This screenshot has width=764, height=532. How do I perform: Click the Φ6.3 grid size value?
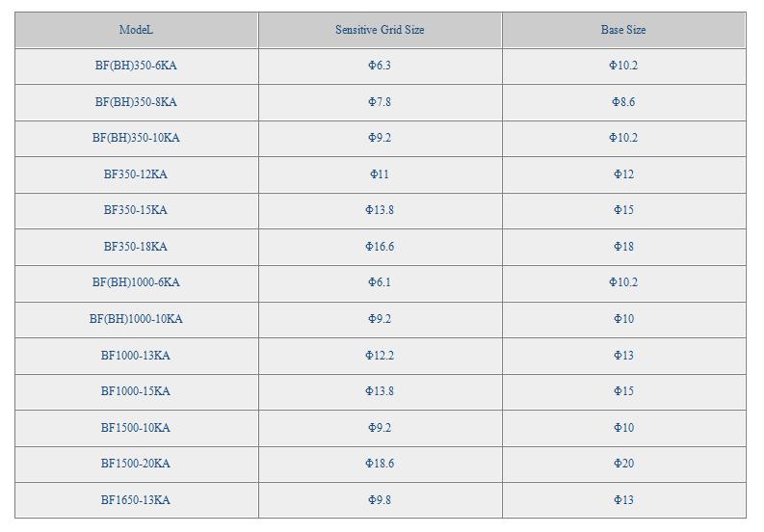pos(380,66)
